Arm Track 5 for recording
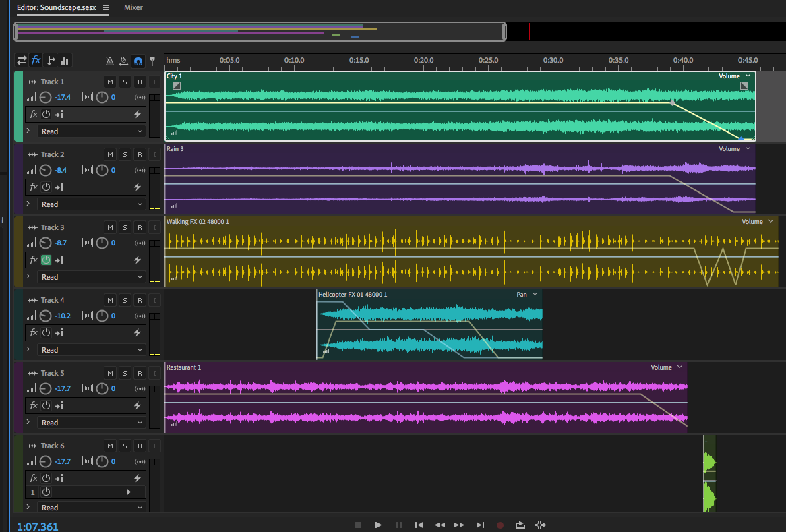 point(140,374)
